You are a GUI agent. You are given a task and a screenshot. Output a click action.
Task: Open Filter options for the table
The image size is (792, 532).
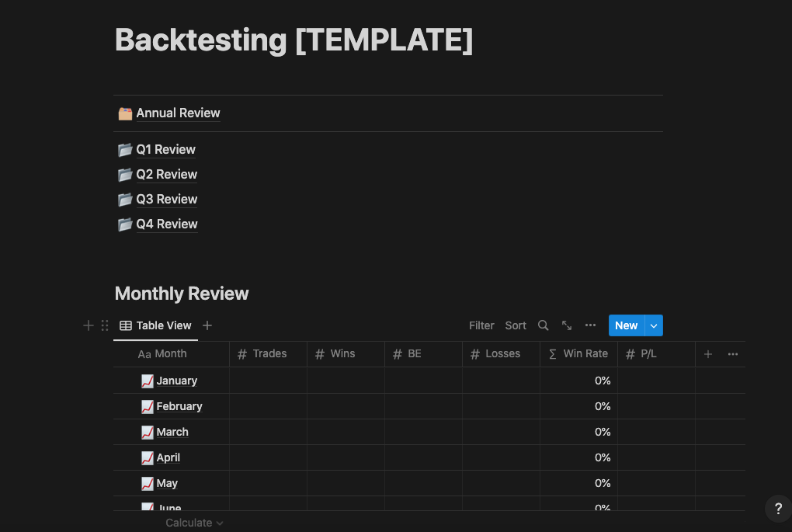481,325
